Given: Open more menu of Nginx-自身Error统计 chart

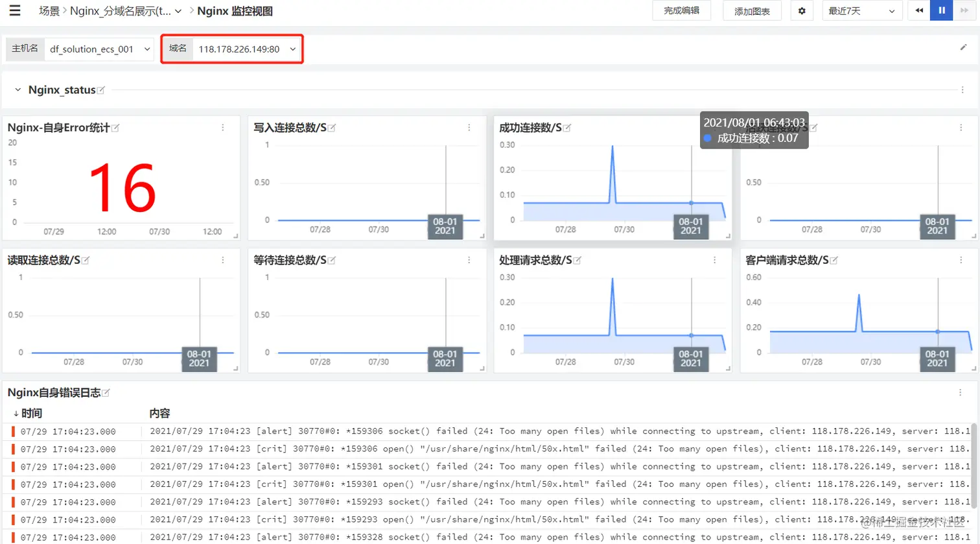Looking at the screenshot, I should point(223,128).
